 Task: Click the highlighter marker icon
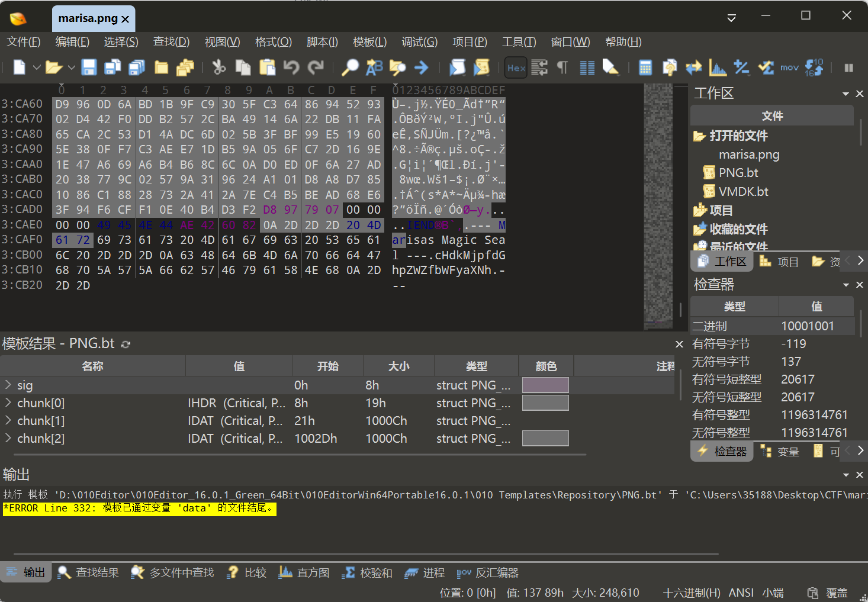click(x=610, y=67)
